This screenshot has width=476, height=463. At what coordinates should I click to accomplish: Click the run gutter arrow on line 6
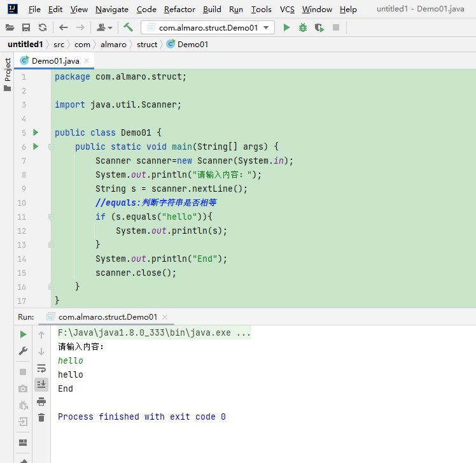coord(36,146)
